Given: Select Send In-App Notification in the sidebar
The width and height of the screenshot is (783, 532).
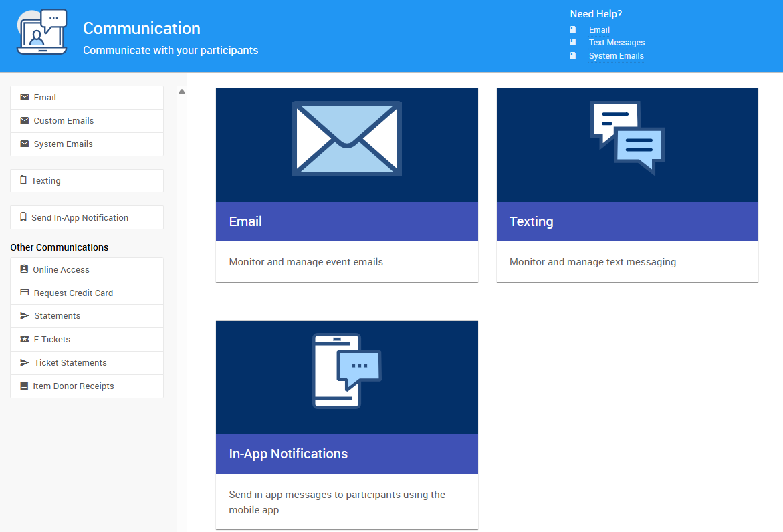Looking at the screenshot, I should point(81,217).
